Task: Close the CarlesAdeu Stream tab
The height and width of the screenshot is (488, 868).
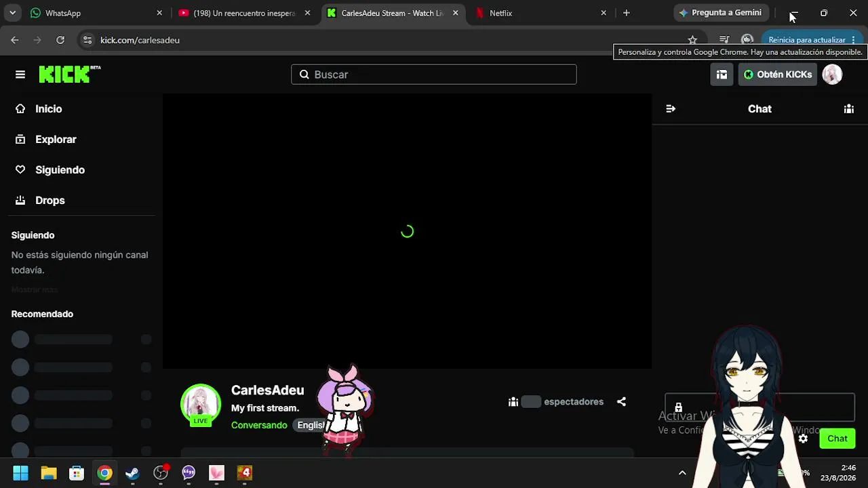Action: [x=455, y=13]
